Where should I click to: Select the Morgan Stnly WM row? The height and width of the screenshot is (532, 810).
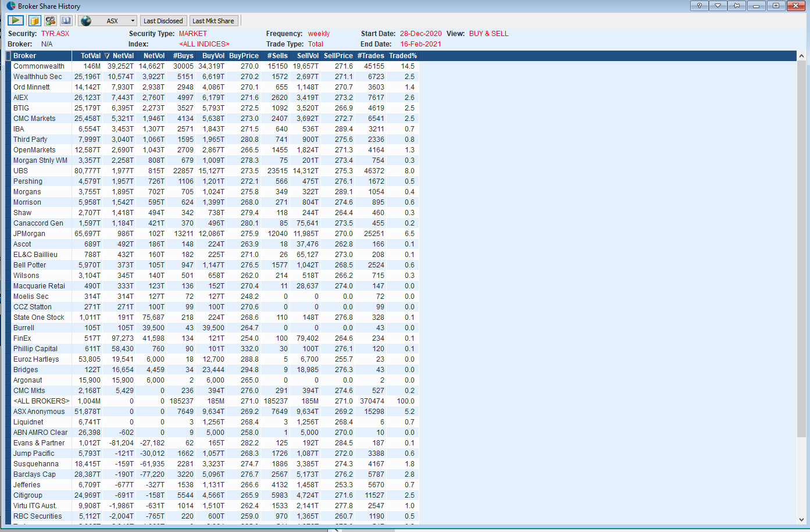click(215, 160)
